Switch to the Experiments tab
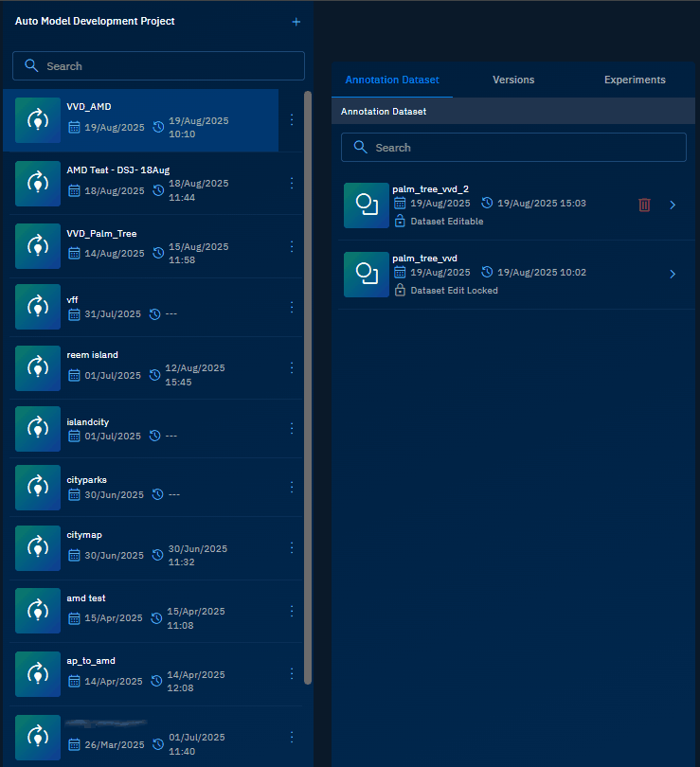This screenshot has height=767, width=700. point(635,80)
